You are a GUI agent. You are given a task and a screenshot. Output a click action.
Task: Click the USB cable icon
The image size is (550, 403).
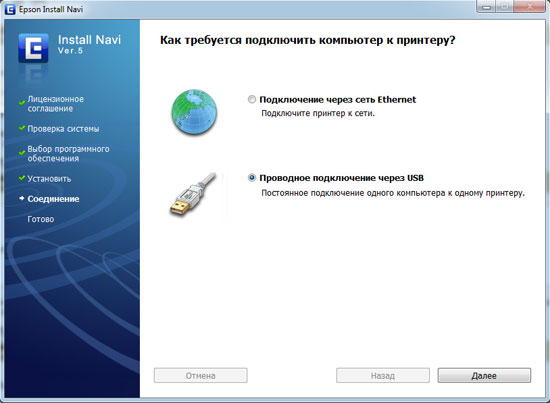(193, 194)
